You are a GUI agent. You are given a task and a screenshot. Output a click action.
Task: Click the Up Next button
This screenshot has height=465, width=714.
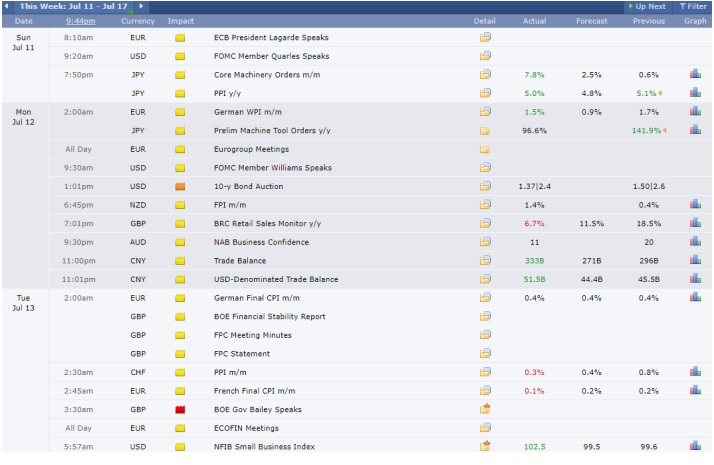pyautogui.click(x=647, y=6)
